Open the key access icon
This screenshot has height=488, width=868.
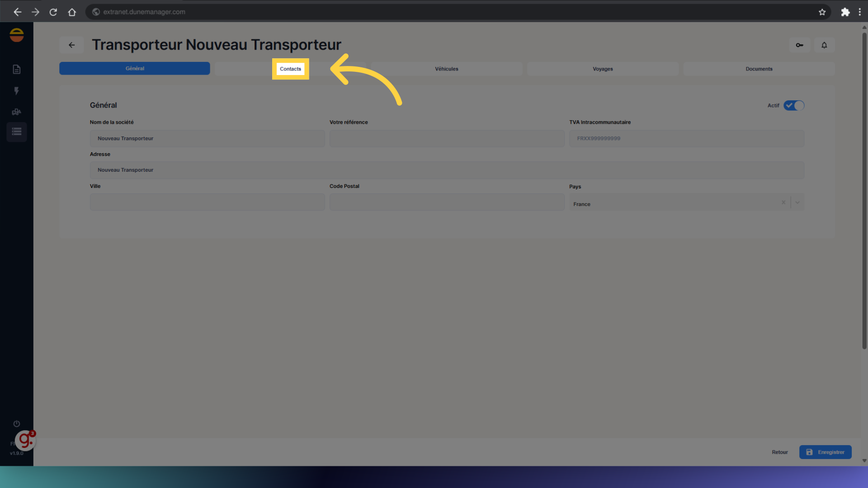(799, 45)
